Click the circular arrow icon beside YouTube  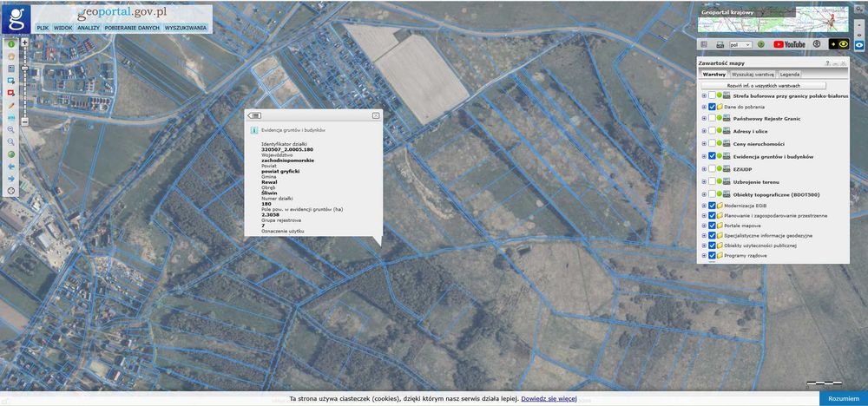tap(817, 44)
